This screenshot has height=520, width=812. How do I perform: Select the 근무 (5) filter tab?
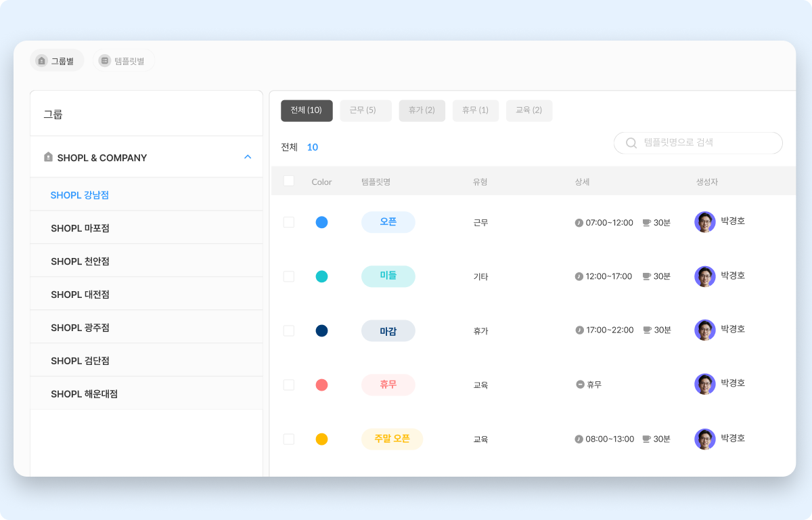click(x=365, y=110)
